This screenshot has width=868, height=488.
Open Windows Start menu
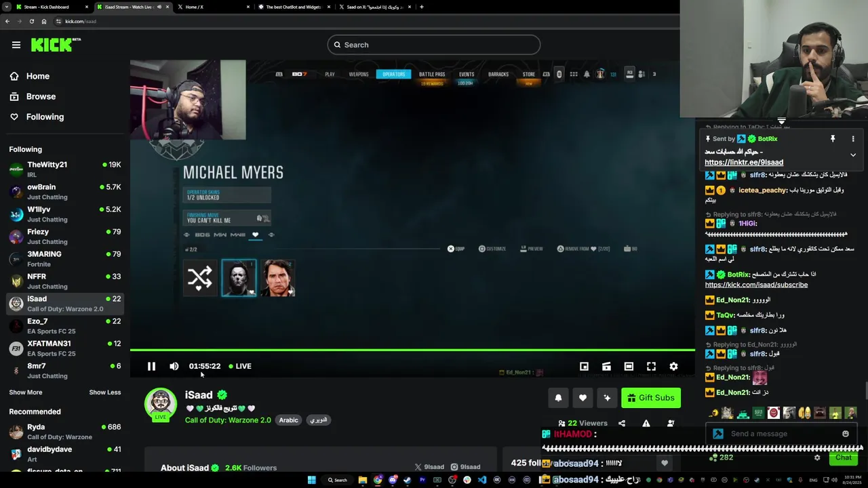tap(312, 480)
